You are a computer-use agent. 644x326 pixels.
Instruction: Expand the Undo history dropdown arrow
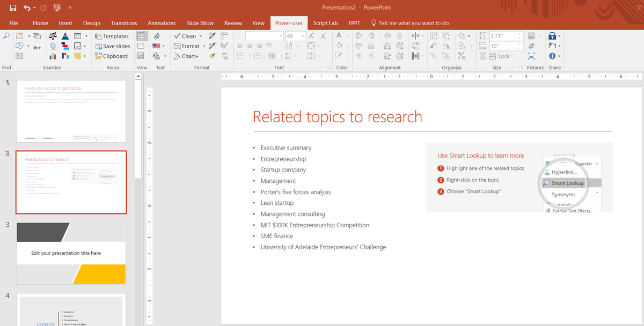tap(34, 8)
